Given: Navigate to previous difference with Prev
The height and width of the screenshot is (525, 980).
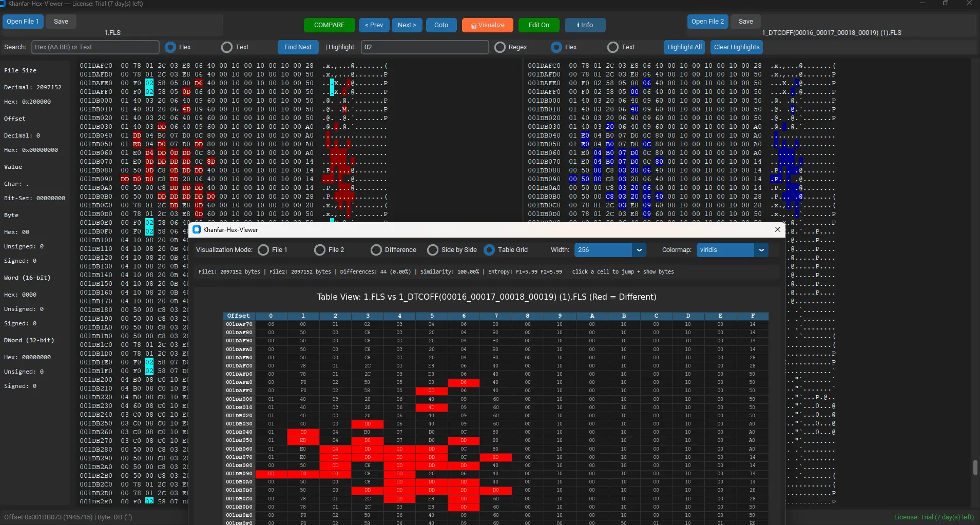Looking at the screenshot, I should click(x=374, y=25).
